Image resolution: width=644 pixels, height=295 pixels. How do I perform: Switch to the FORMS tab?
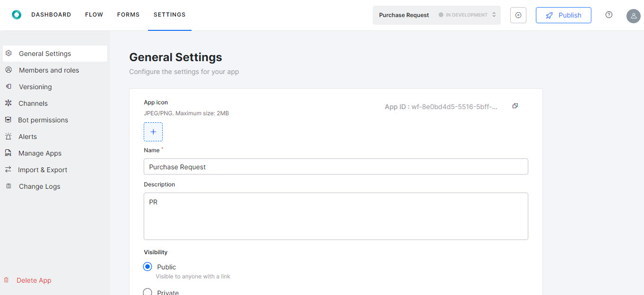128,14
